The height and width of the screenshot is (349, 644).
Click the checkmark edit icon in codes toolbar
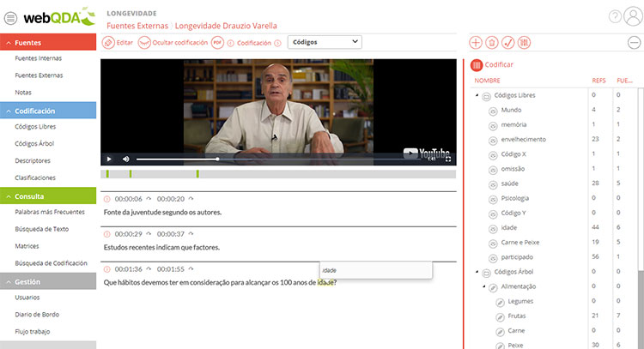tap(507, 43)
